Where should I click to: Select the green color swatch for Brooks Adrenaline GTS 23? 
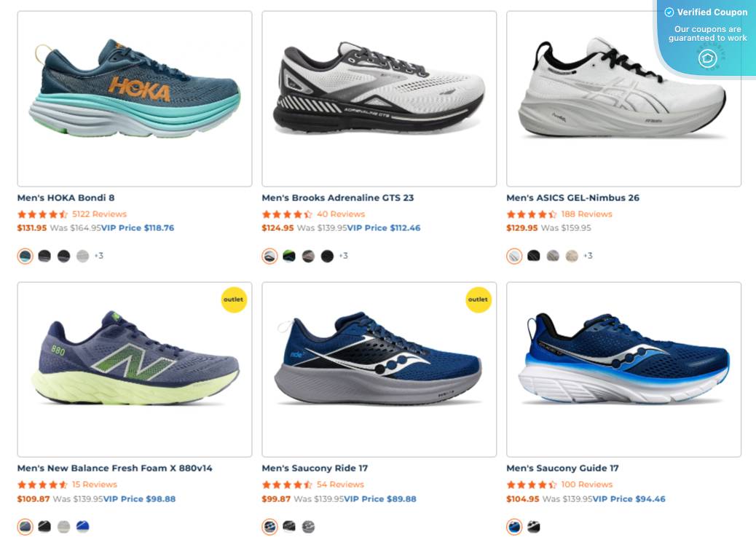(288, 256)
